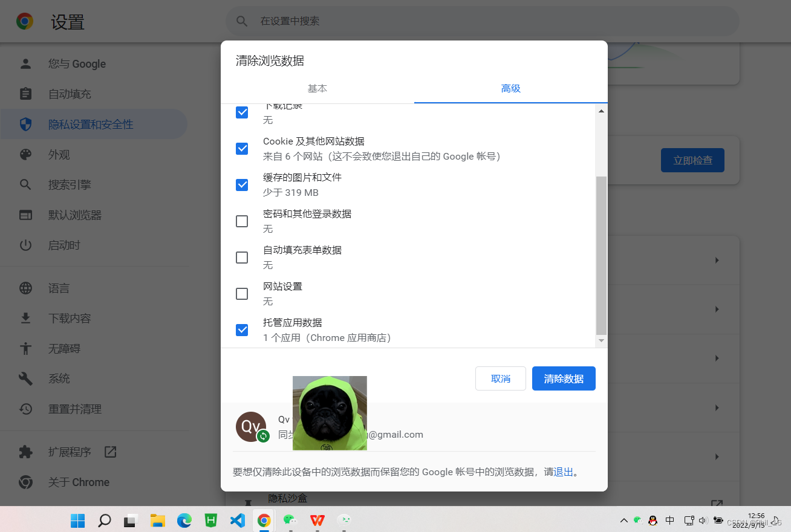Open File Explorer from taskbar
The height and width of the screenshot is (532, 791).
[x=158, y=520]
